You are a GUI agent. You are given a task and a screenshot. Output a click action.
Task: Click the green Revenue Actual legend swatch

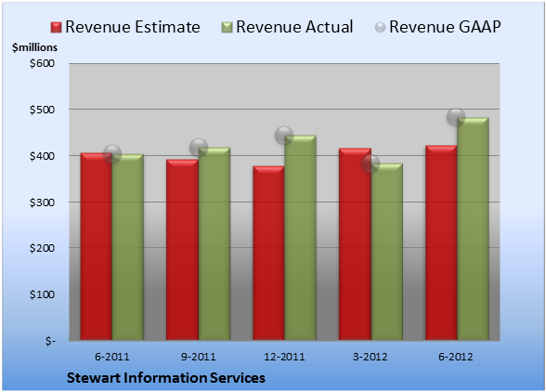point(227,28)
